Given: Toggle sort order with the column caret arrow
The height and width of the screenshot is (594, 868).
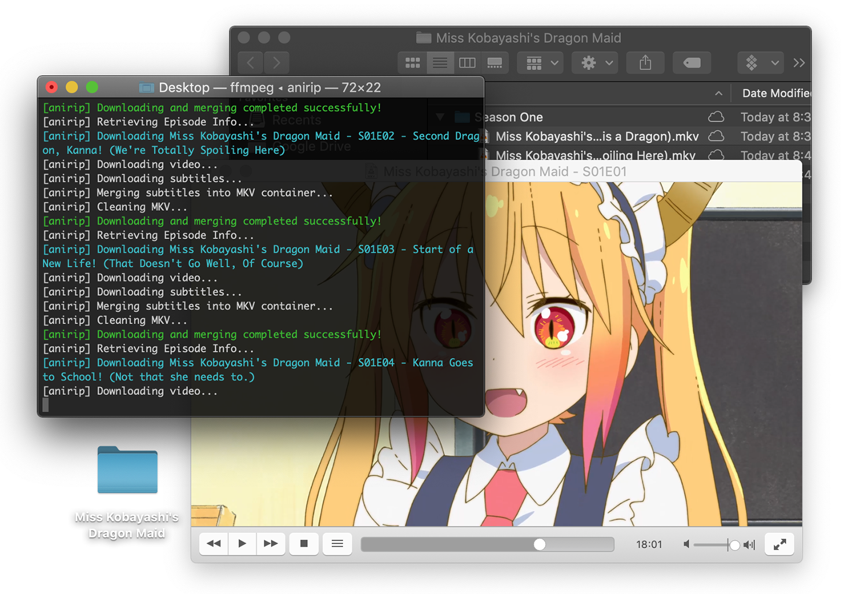Looking at the screenshot, I should coord(718,93).
